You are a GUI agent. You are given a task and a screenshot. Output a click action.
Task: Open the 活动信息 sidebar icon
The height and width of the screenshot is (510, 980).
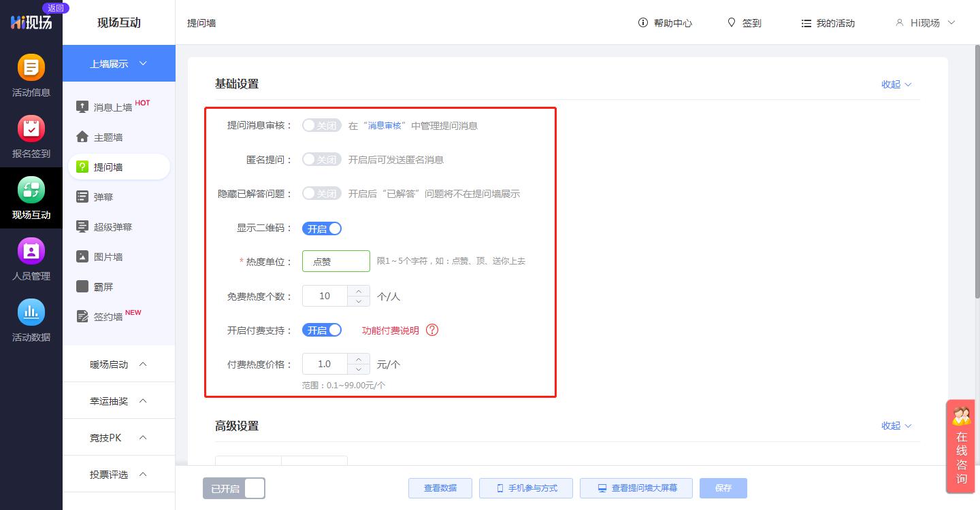pyautogui.click(x=31, y=75)
